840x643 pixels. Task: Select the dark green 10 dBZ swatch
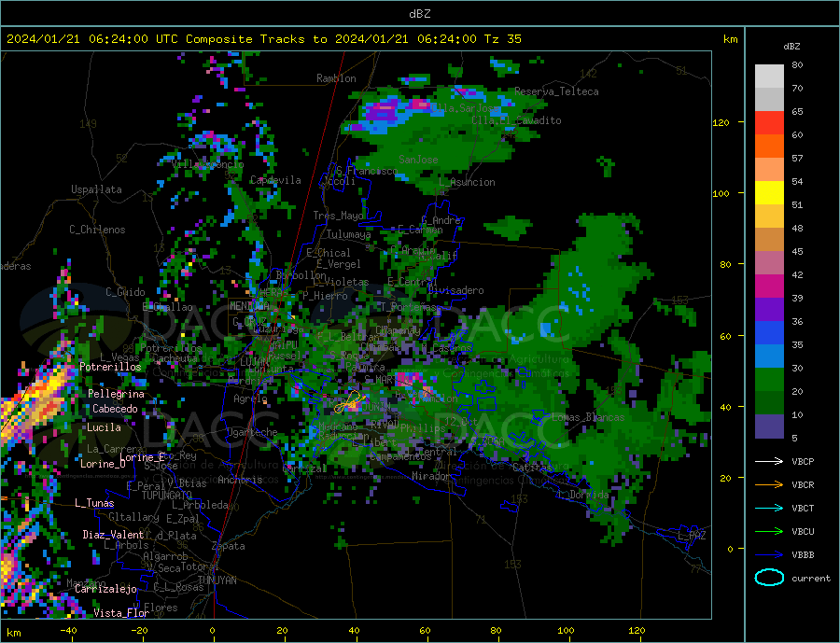tap(769, 403)
